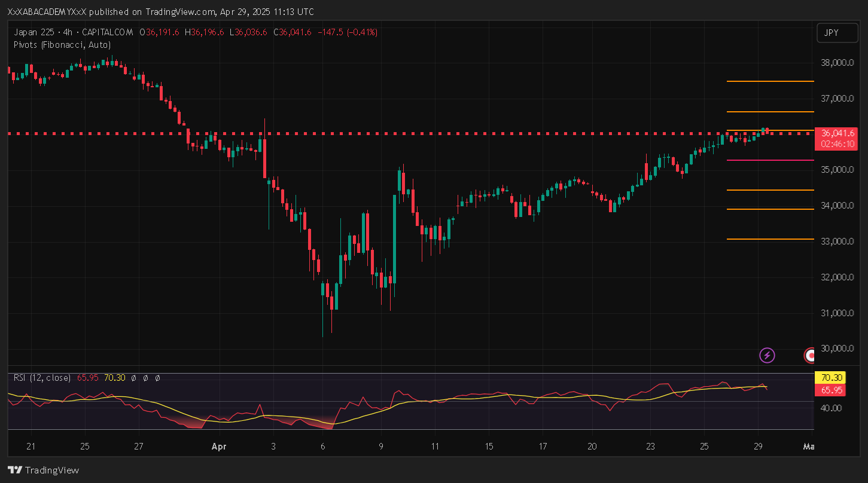This screenshot has height=483, width=868.
Task: Click the Apr label on the date axis
Action: click(218, 447)
